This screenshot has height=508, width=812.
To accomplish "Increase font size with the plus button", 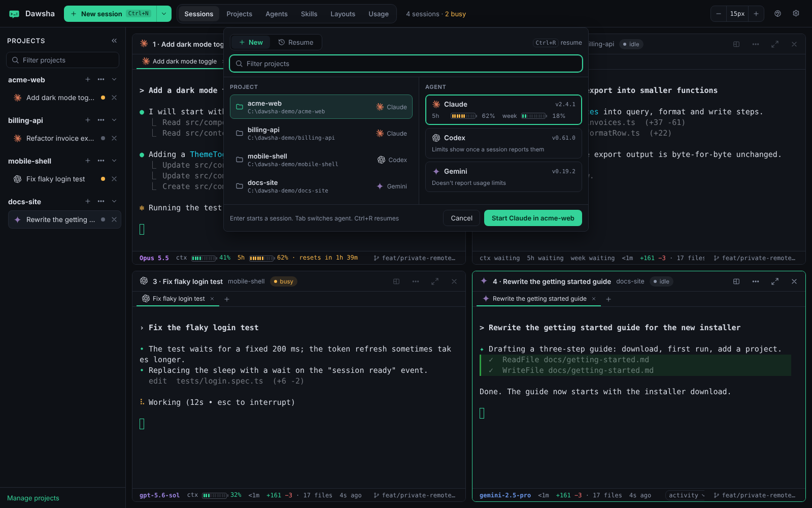I will [x=756, y=14].
